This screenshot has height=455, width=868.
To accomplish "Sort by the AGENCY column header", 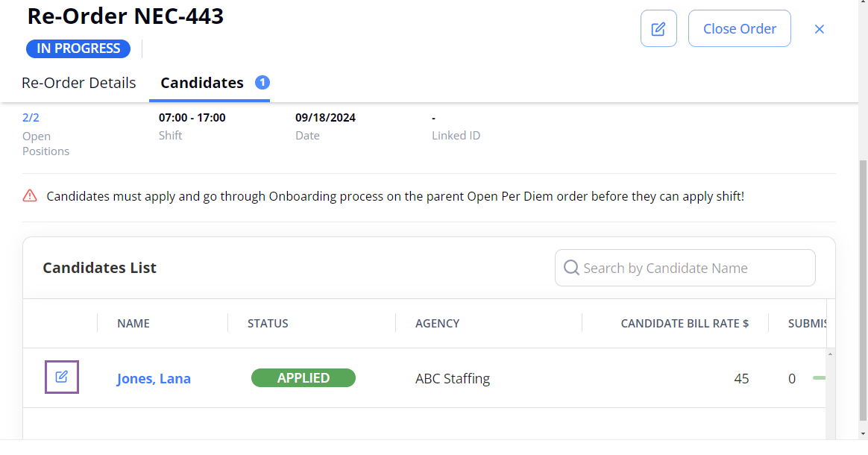I will [x=437, y=323].
